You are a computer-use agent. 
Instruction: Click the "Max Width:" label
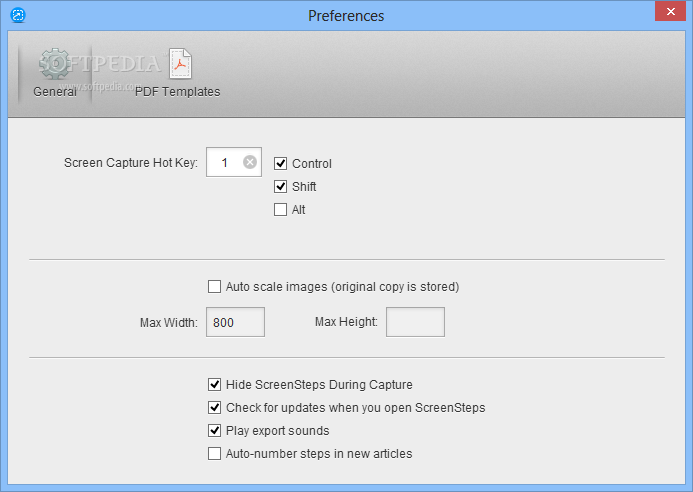169,323
